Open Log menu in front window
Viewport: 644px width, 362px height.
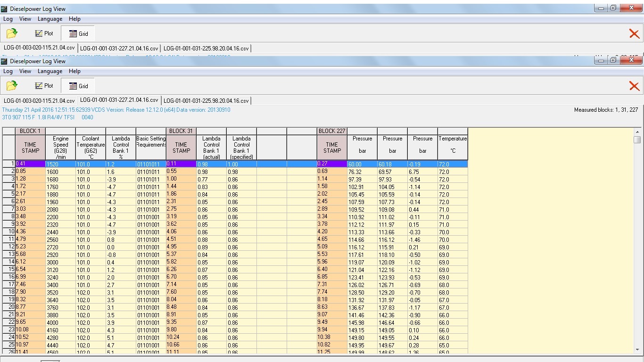click(8, 71)
